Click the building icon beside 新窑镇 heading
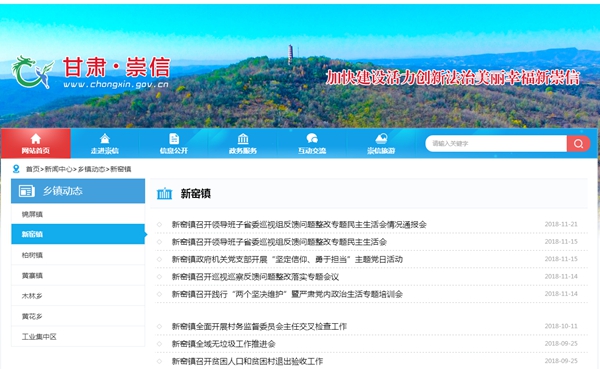The image size is (600, 369). [x=165, y=194]
